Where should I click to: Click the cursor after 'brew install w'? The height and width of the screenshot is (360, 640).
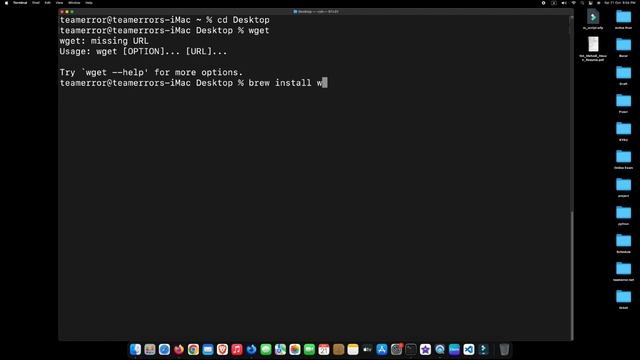click(324, 83)
